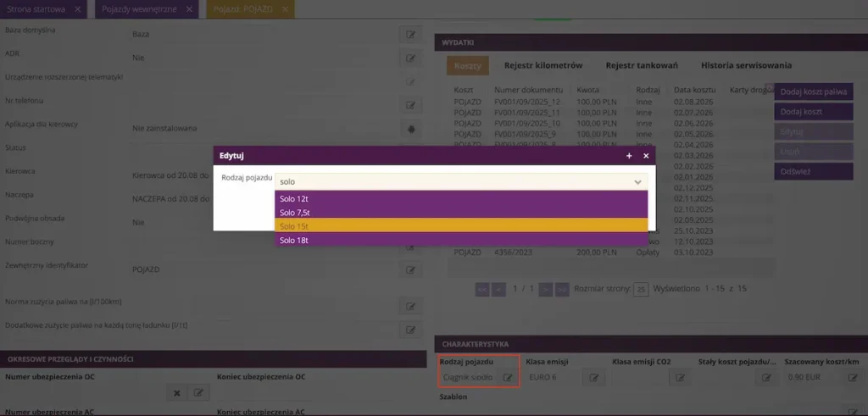Clear the Numer ubezpieczenia OC with X icon

pos(177,393)
